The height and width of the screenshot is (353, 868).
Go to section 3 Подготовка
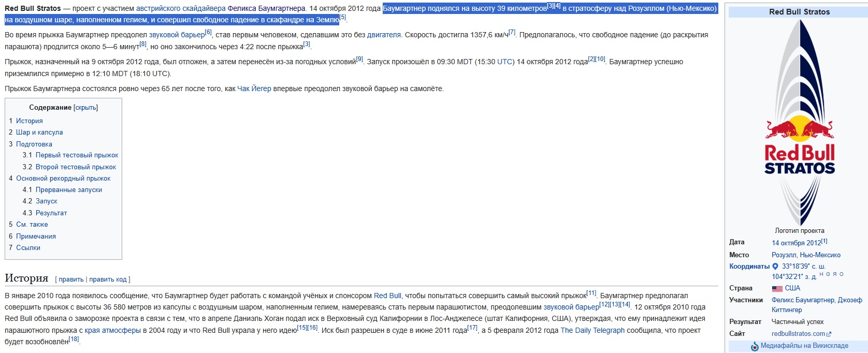pos(34,144)
